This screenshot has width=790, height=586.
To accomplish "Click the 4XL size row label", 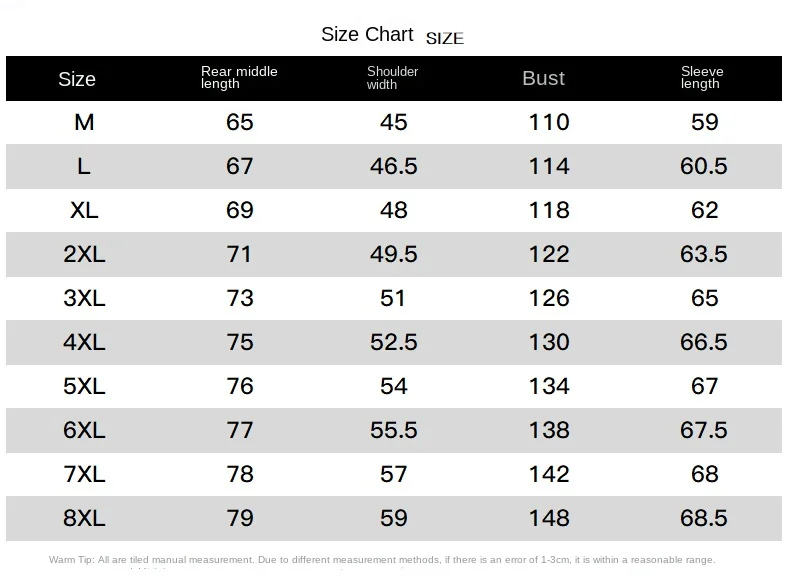I will pyautogui.click(x=84, y=342).
